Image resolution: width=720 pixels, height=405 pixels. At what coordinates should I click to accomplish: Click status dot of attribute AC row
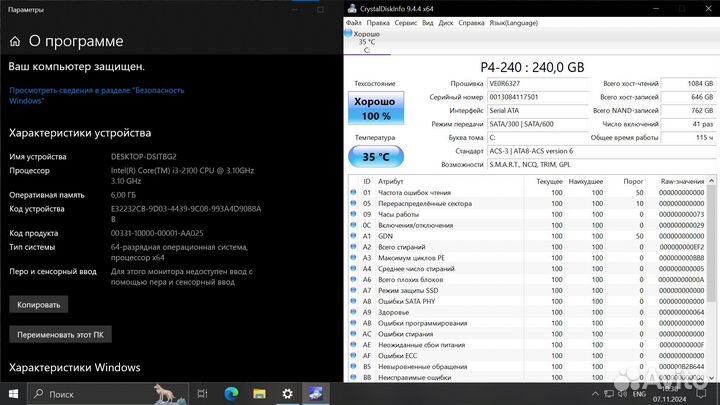[x=353, y=334]
